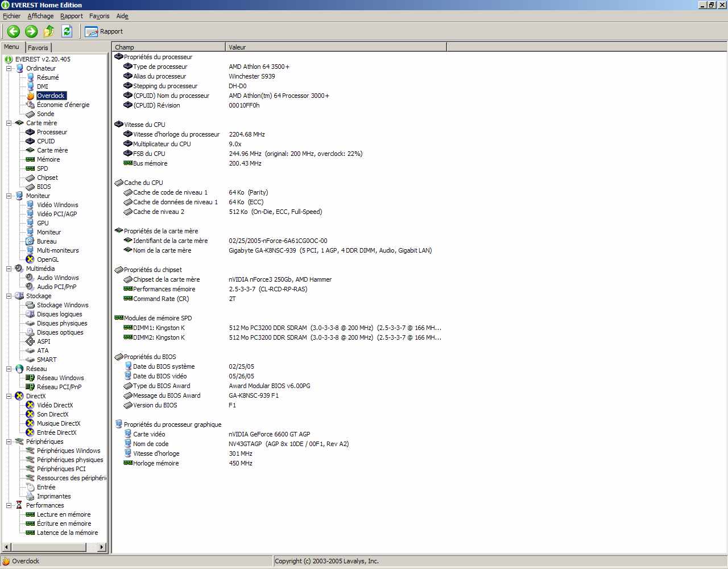
Task: Open the Favoris menu in menu bar
Action: 99,16
